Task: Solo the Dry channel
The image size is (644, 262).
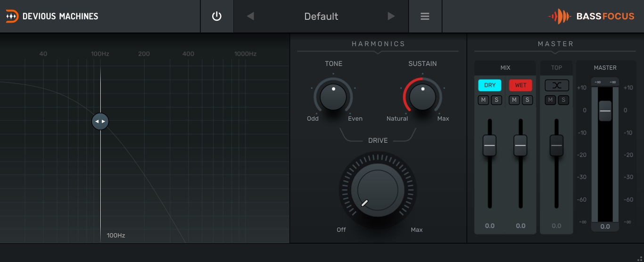Action: (x=496, y=100)
